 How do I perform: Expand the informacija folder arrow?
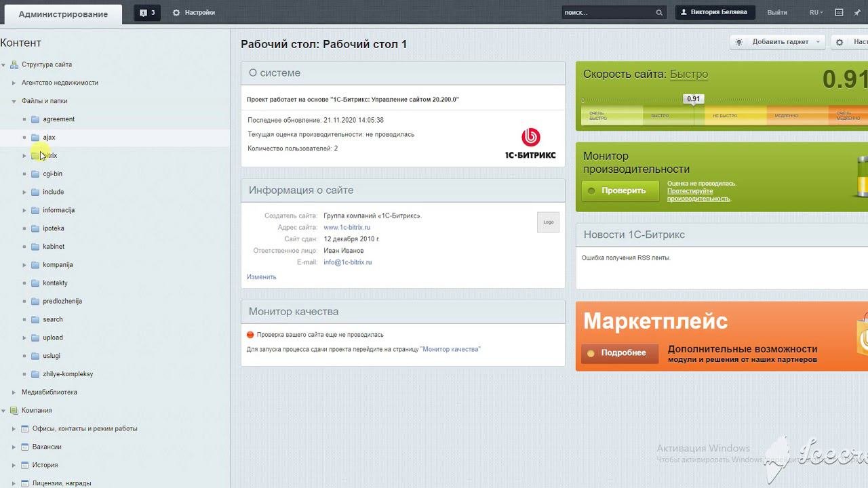point(24,210)
